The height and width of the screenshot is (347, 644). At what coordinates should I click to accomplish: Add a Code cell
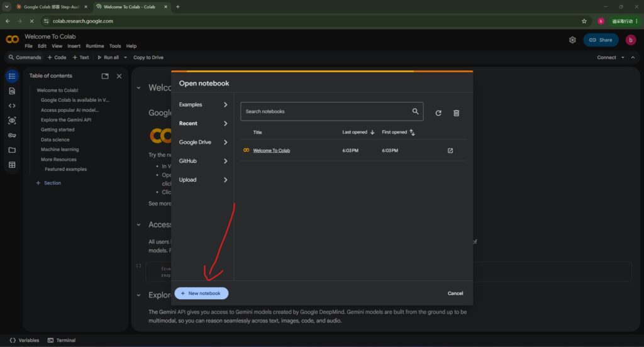[57, 57]
